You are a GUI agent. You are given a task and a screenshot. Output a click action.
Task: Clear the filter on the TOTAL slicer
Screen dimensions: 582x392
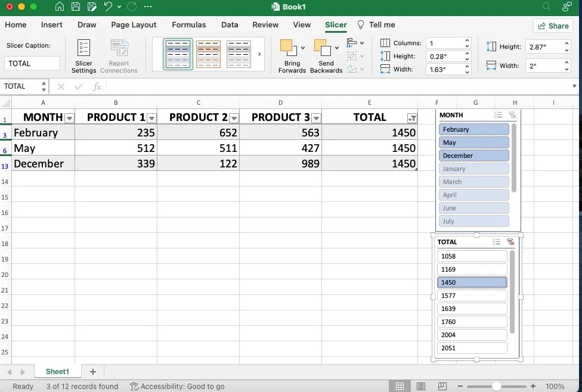(510, 242)
